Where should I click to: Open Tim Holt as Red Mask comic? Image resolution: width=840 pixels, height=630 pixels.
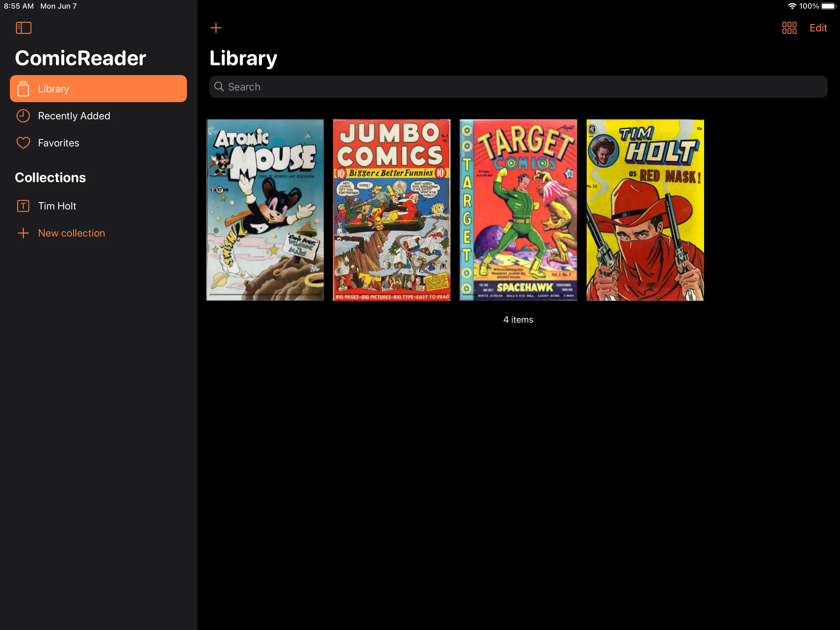[645, 210]
